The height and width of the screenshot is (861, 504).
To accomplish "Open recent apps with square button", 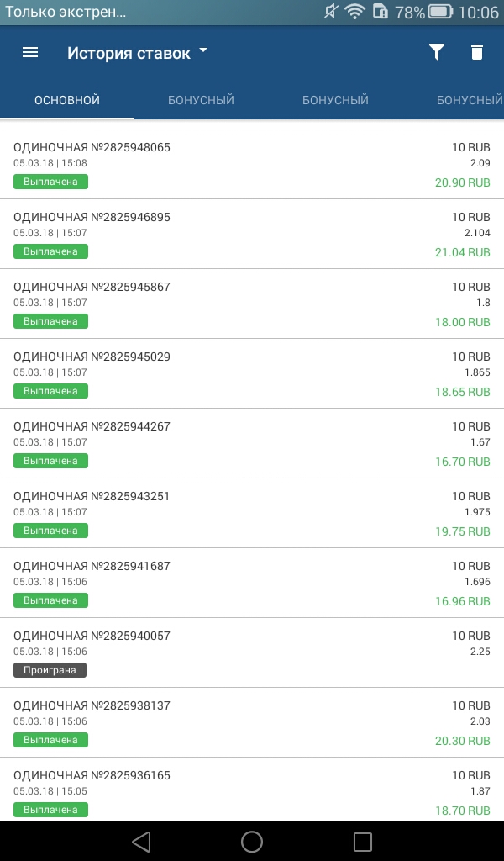I will (x=363, y=841).
